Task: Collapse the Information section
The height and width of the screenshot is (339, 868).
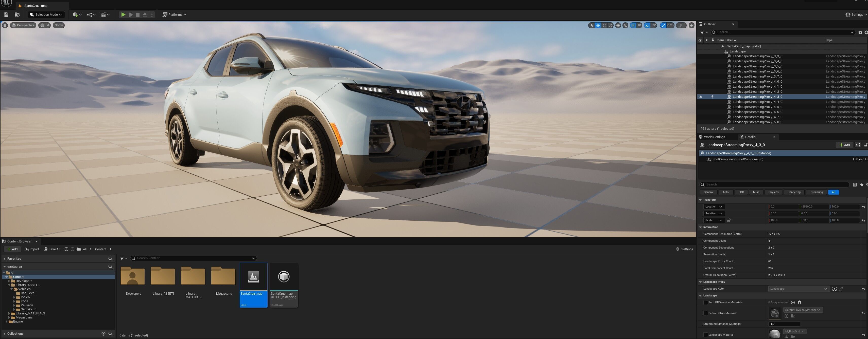Action: 701,227
